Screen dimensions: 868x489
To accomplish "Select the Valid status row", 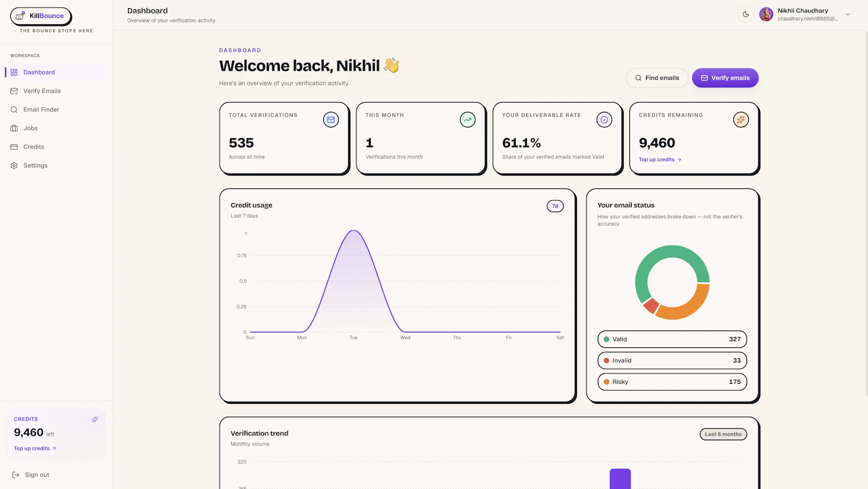I will pos(672,339).
